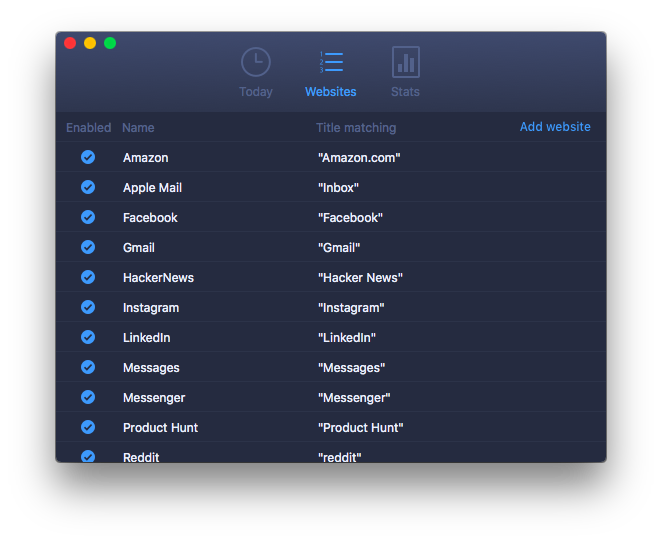This screenshot has width=662, height=542.
Task: Click the "Hacker News" title matching field
Action: (360, 278)
